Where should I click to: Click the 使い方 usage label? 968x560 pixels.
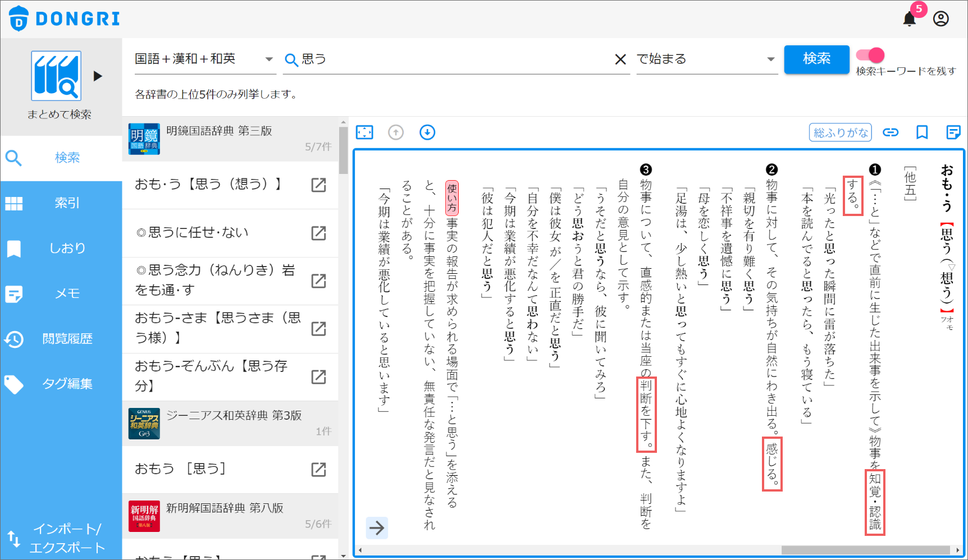(x=452, y=198)
